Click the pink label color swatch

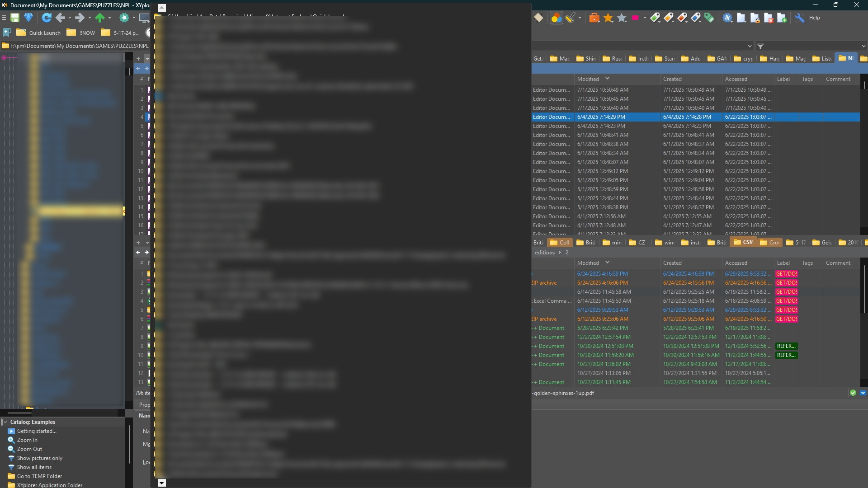(x=635, y=18)
